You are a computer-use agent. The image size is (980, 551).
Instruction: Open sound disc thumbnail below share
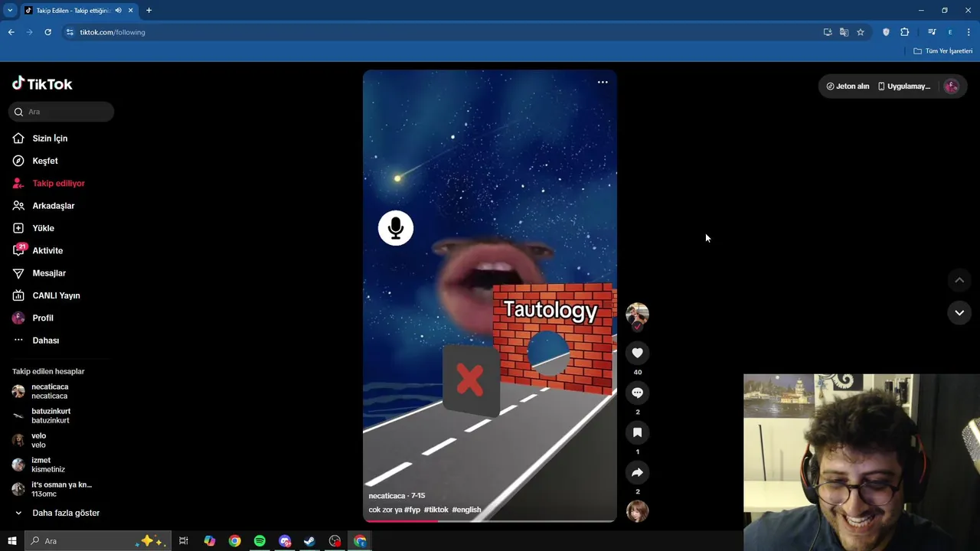click(637, 511)
